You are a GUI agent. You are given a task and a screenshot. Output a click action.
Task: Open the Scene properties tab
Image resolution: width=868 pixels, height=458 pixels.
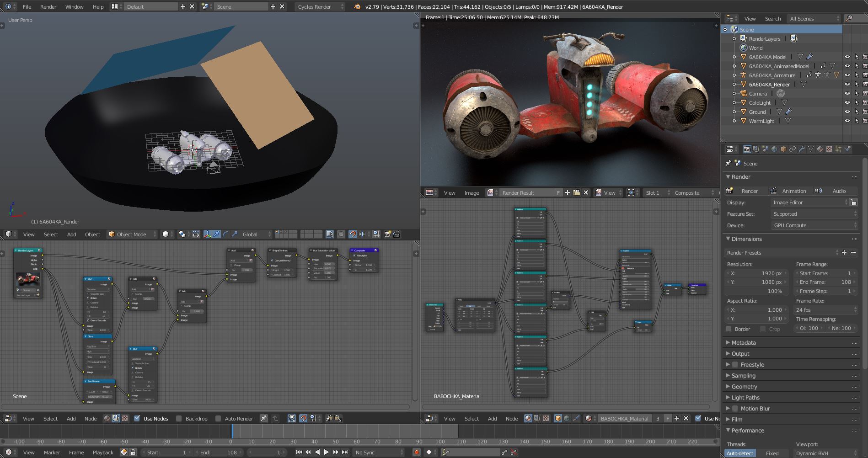tap(765, 149)
